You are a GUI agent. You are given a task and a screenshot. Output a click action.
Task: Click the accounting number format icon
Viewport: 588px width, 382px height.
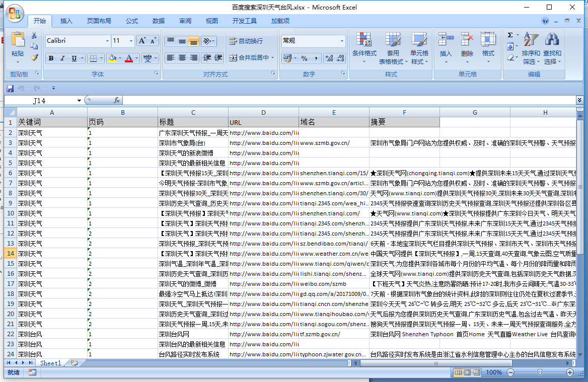[x=287, y=58]
